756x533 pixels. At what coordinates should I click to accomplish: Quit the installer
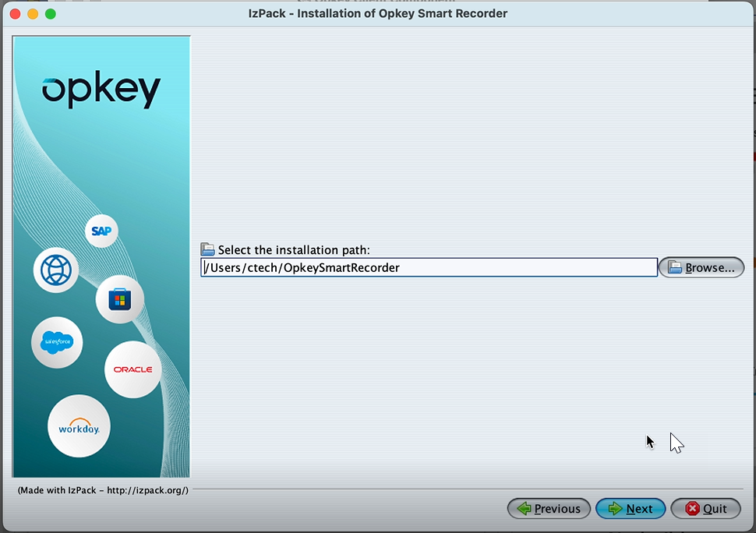coord(706,508)
